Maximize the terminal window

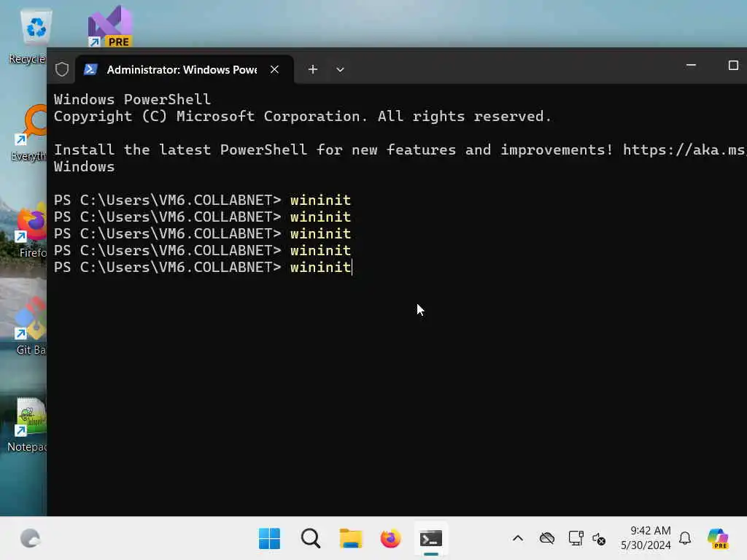(733, 65)
